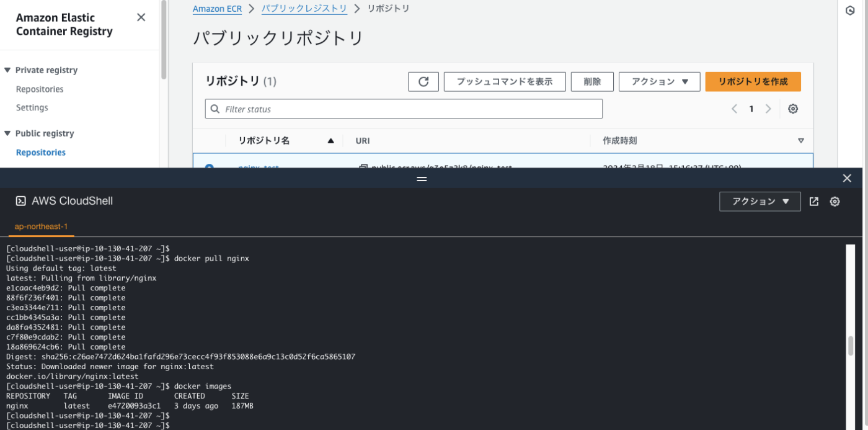The width and height of the screenshot is (868, 430).
Task: Click image ID e4720093a3c1 in terminal
Action: [134, 406]
